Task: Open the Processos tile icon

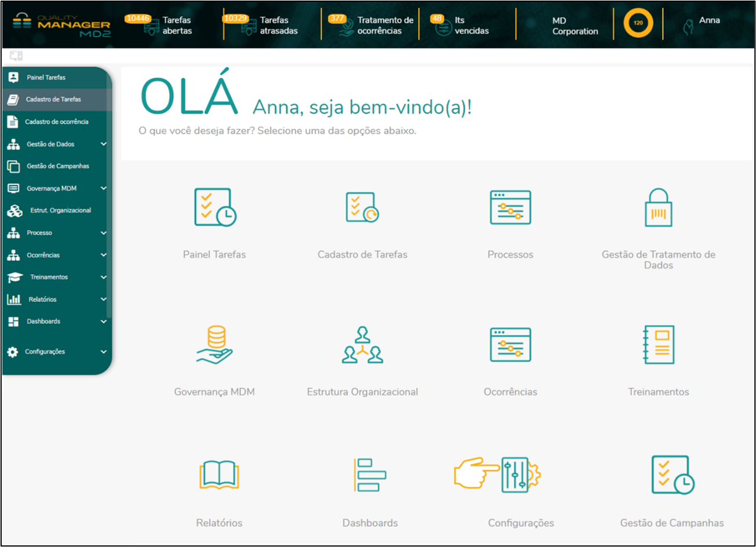Action: coord(510,207)
